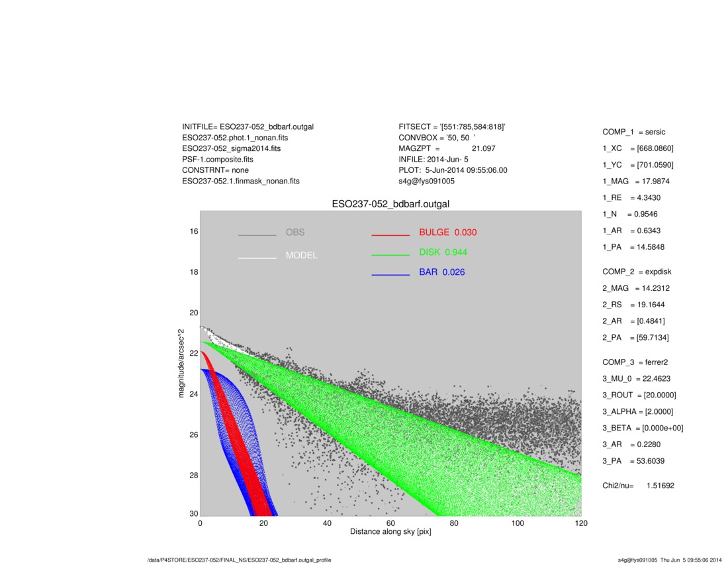Click the plot title ESO237-052_bdbarf.outgal

coord(390,204)
